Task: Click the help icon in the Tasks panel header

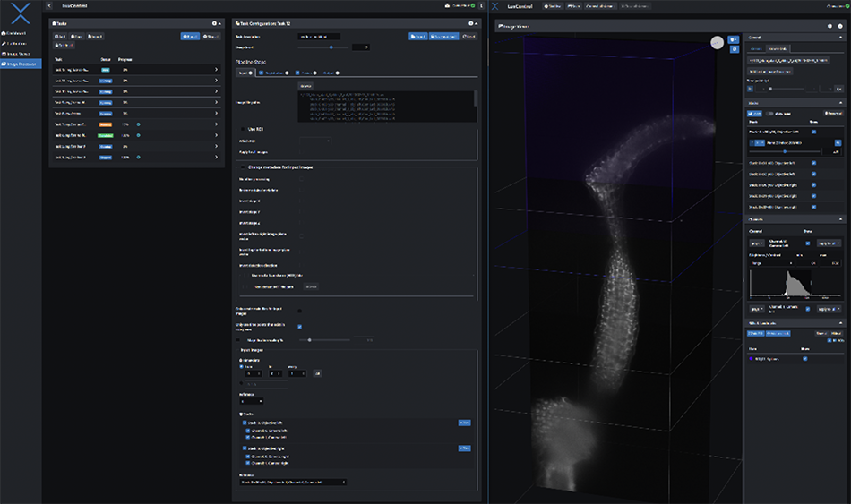Action: [x=213, y=23]
